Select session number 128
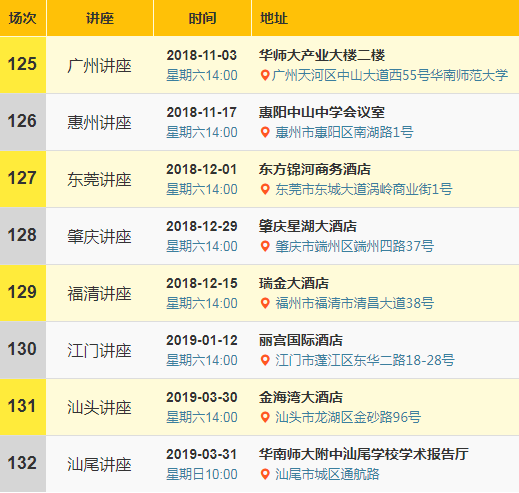Viewport: 519px width, 493px height. pyautogui.click(x=22, y=235)
